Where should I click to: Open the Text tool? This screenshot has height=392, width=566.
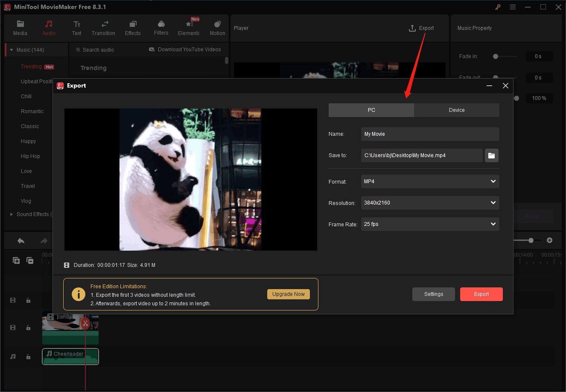tap(76, 27)
